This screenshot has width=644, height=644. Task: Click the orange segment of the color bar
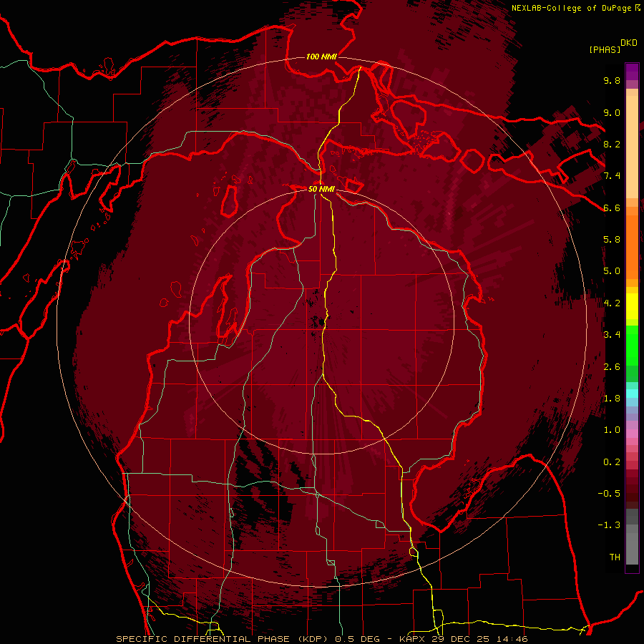[632, 246]
